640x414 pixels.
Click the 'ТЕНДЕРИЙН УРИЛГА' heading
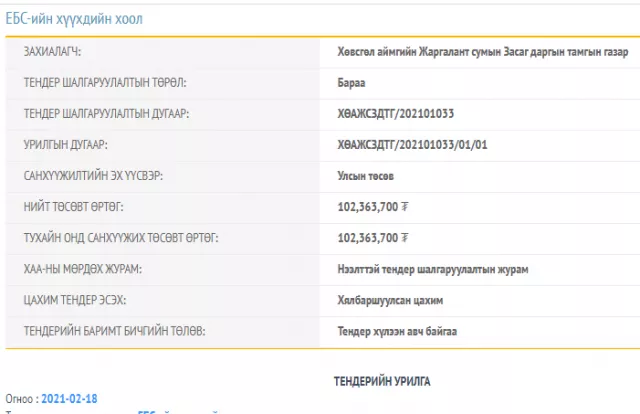pyautogui.click(x=382, y=381)
